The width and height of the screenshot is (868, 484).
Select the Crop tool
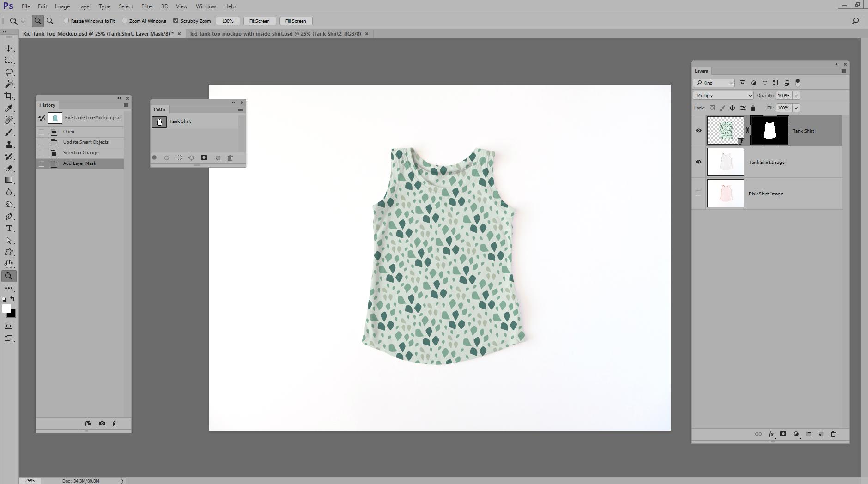coord(8,96)
